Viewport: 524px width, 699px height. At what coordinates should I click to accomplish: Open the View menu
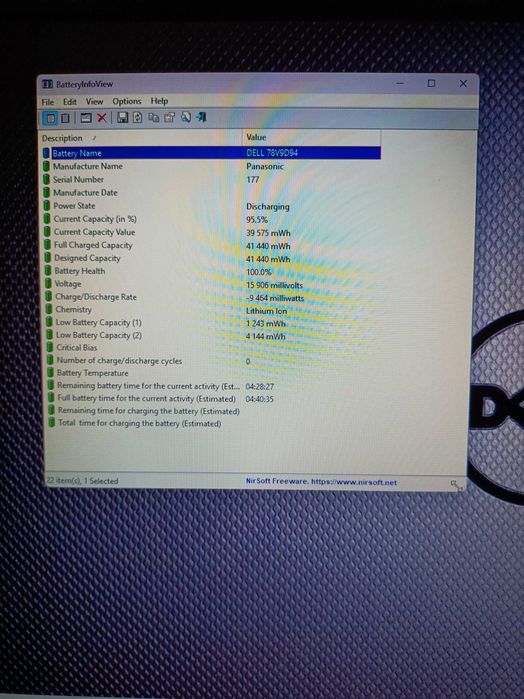click(x=94, y=102)
